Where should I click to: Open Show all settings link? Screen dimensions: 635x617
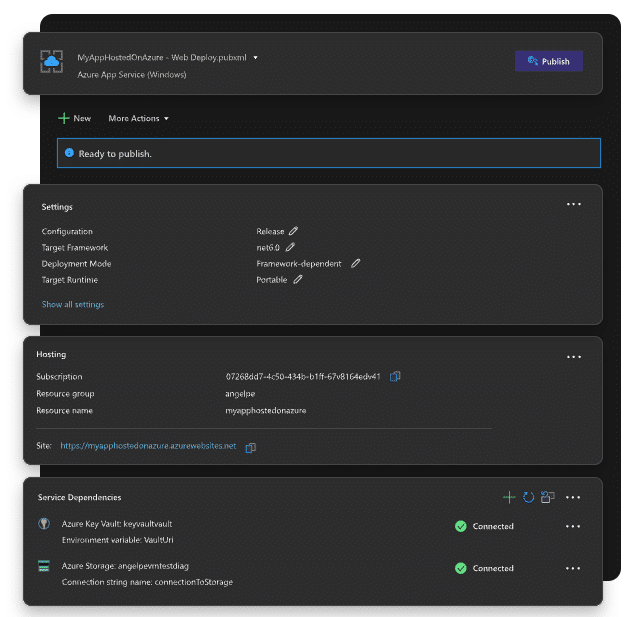coord(72,304)
